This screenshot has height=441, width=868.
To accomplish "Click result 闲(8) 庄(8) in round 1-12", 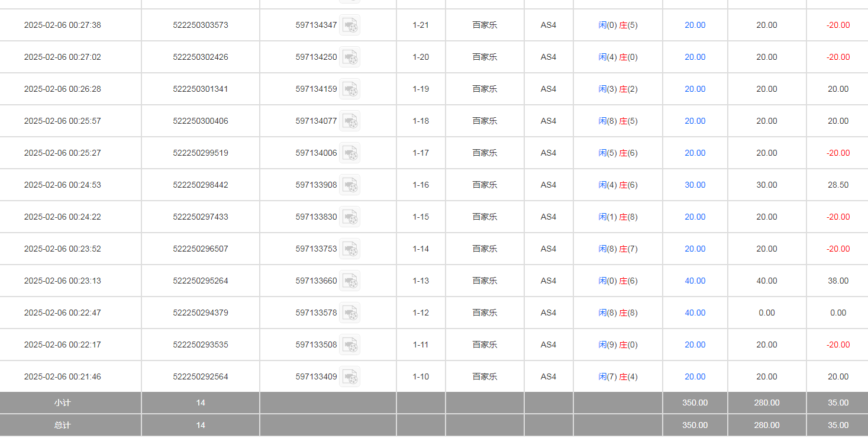I will (618, 313).
